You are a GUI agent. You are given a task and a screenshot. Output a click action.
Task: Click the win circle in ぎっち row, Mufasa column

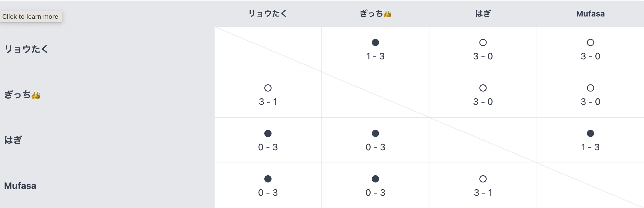[590, 88]
